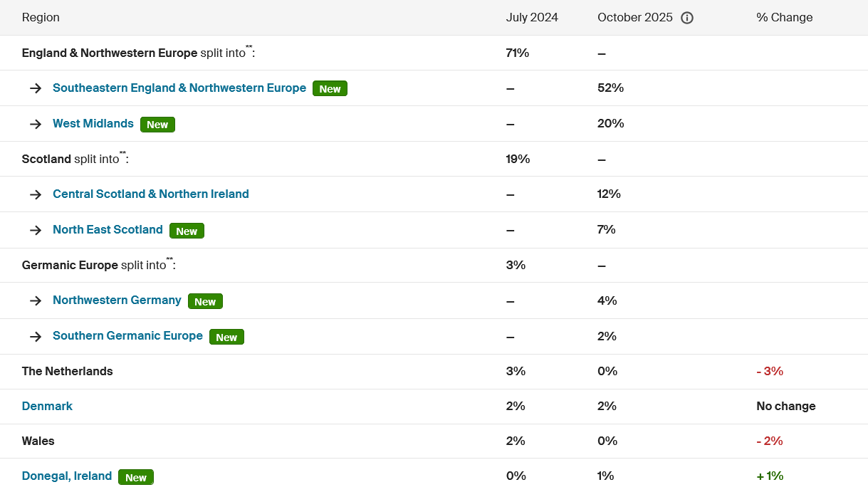This screenshot has width=868, height=492.
Task: Click arrow icon before Southern Germanic Europe
Action: coord(36,336)
